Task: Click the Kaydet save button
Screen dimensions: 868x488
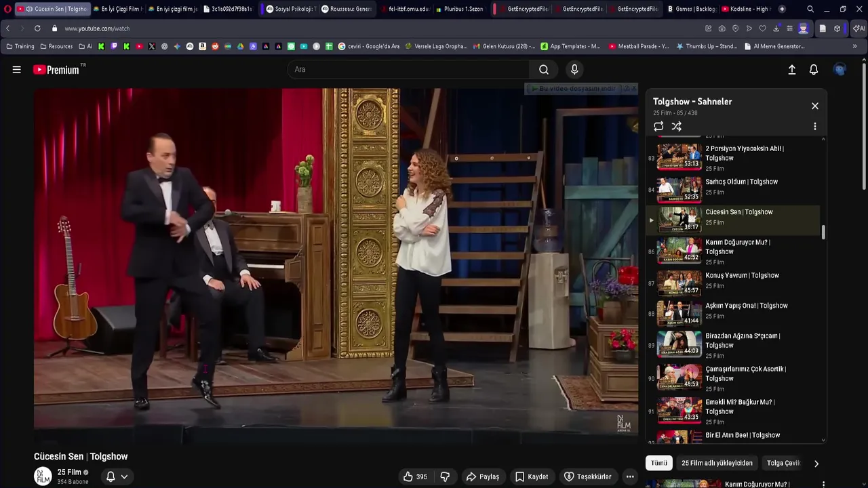Action: [x=532, y=476]
